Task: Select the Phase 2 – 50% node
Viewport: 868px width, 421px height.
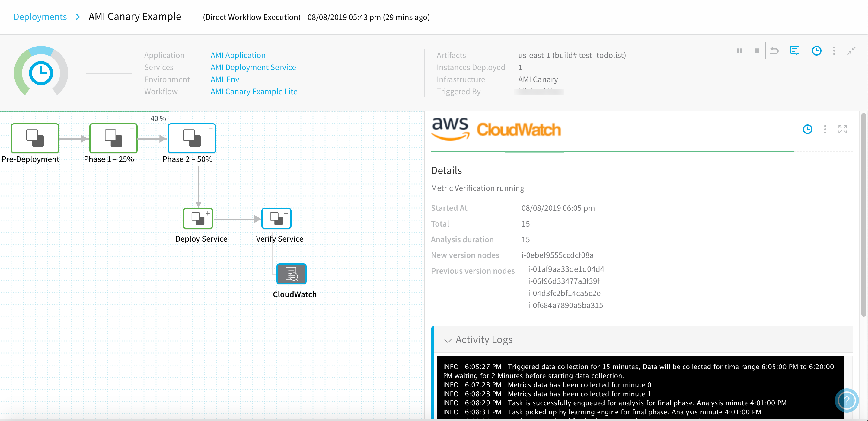Action: pyautogui.click(x=192, y=138)
